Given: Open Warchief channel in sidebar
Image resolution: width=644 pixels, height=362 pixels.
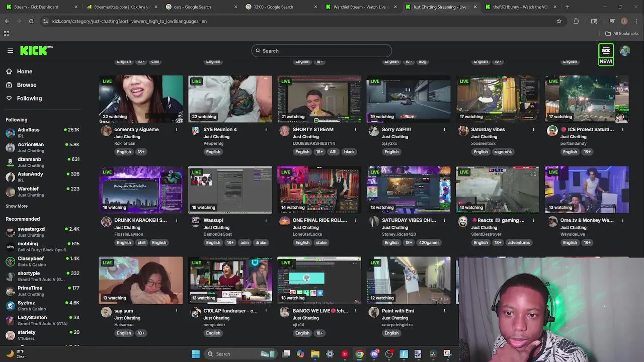Looking at the screenshot, I should coord(42,192).
